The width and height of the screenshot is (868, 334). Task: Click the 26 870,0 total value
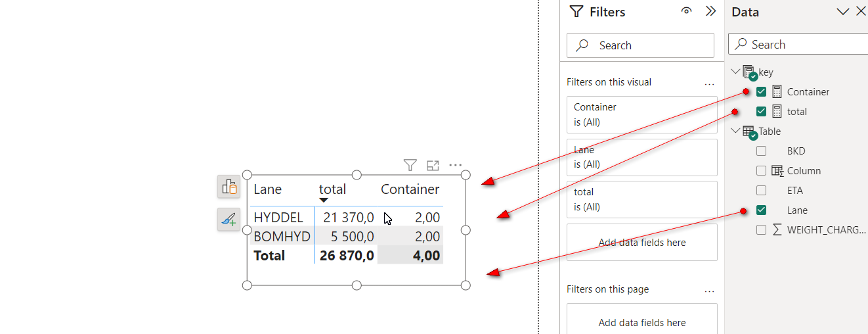click(x=347, y=255)
